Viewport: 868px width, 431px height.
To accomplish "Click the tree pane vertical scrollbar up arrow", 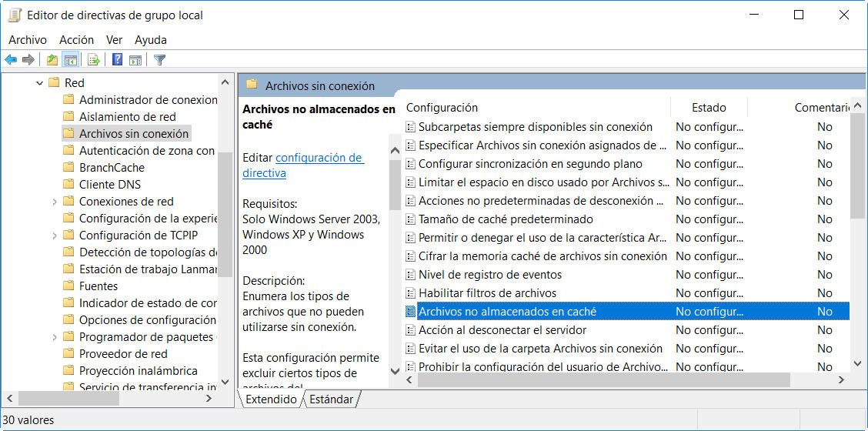I will click(225, 82).
